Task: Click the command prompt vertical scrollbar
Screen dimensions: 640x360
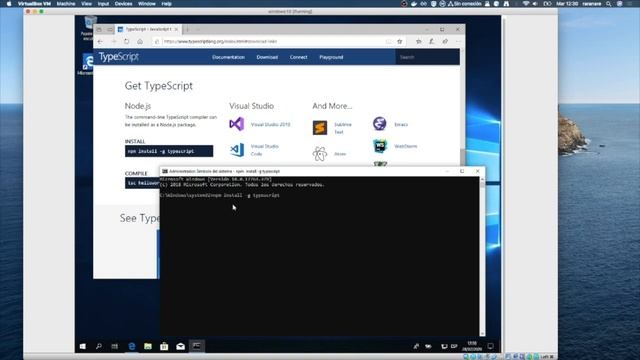Action: click(x=482, y=256)
